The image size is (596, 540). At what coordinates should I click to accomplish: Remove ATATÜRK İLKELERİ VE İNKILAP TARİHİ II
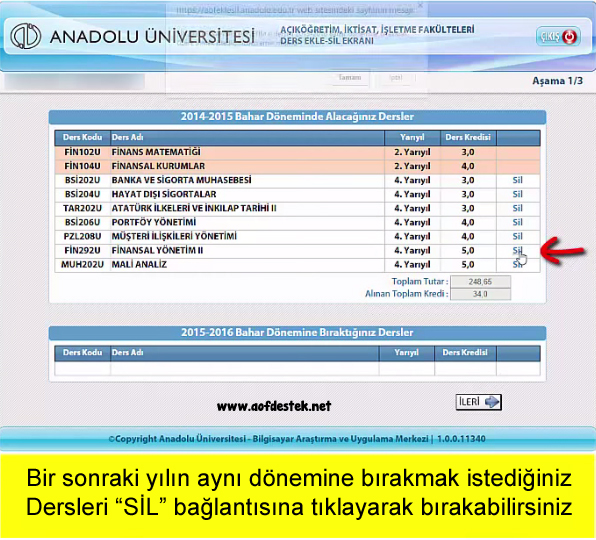[517, 208]
